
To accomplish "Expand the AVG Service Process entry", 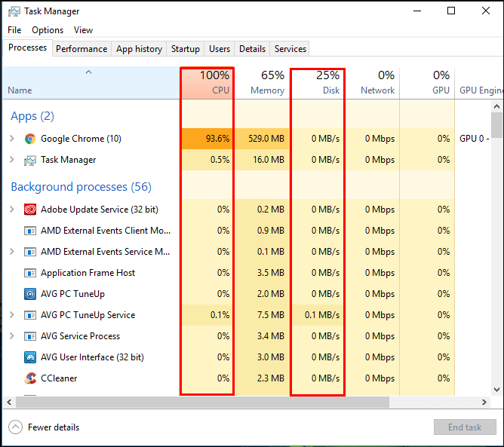I will [x=12, y=336].
